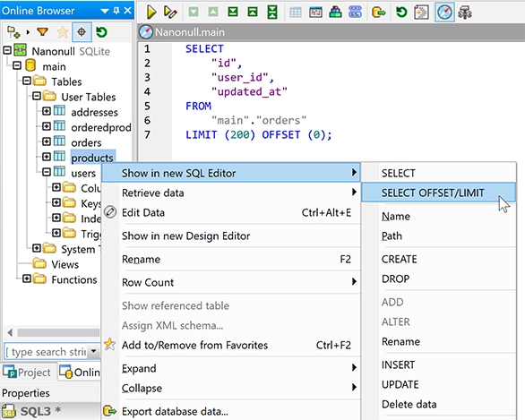Open the Collapse submenu
Image resolution: width=525 pixels, height=420 pixels.
pyautogui.click(x=231, y=388)
